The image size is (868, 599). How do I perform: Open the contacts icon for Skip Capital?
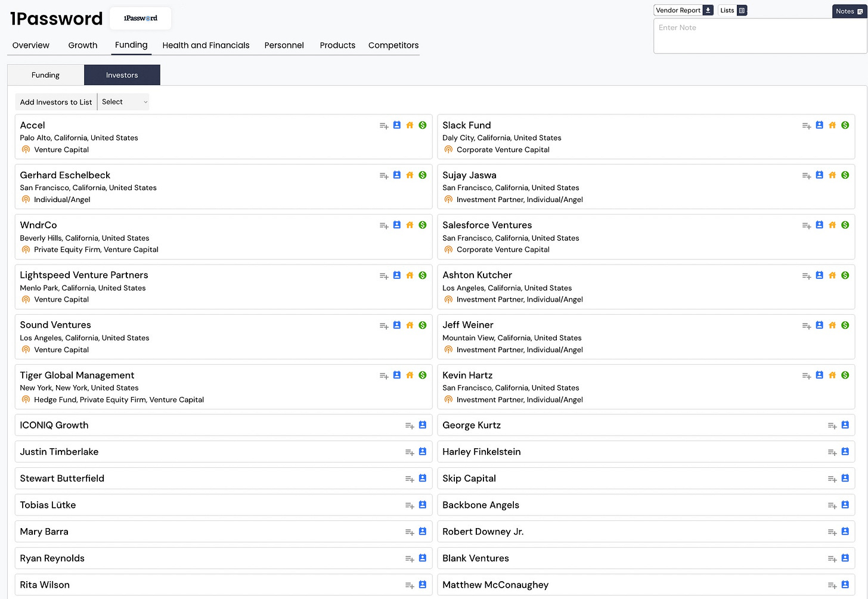(845, 479)
